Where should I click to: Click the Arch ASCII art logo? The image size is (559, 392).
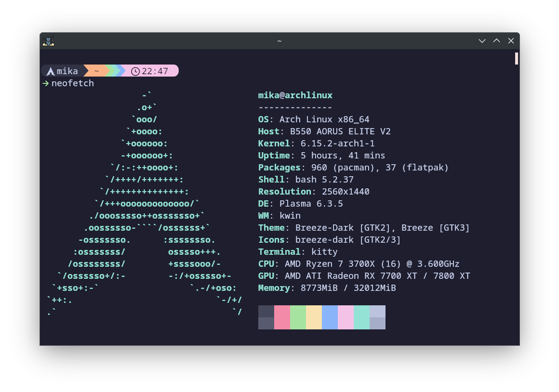(145, 204)
